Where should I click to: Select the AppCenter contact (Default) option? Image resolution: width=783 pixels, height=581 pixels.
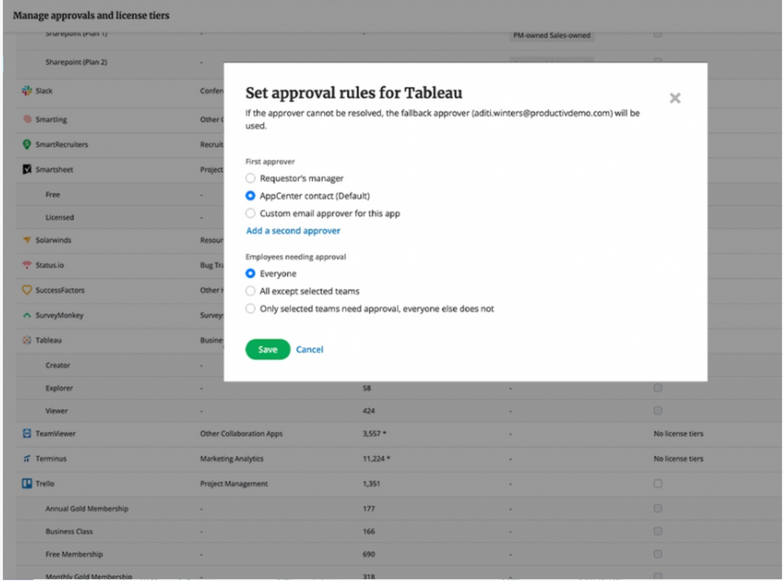(251, 196)
